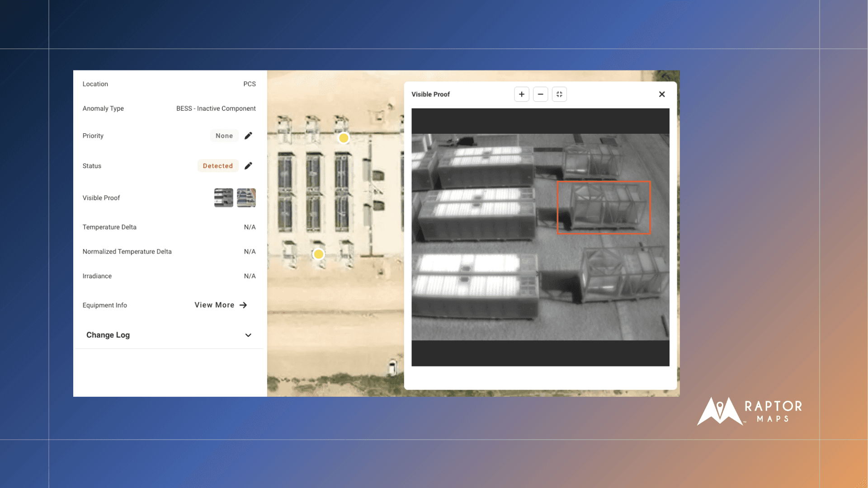This screenshot has width=868, height=488.
Task: Open View More equipment info
Action: click(x=214, y=305)
